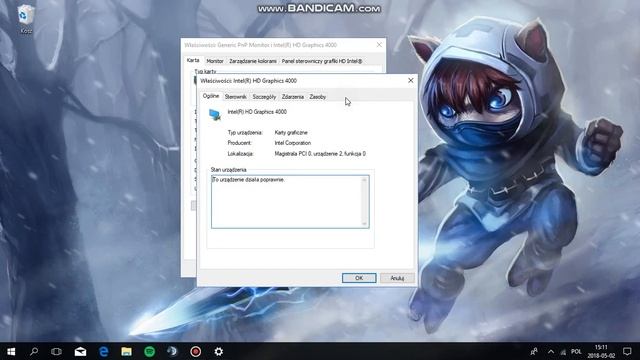640x360 pixels.
Task: Select Monitor tab in background window
Action: (215, 61)
